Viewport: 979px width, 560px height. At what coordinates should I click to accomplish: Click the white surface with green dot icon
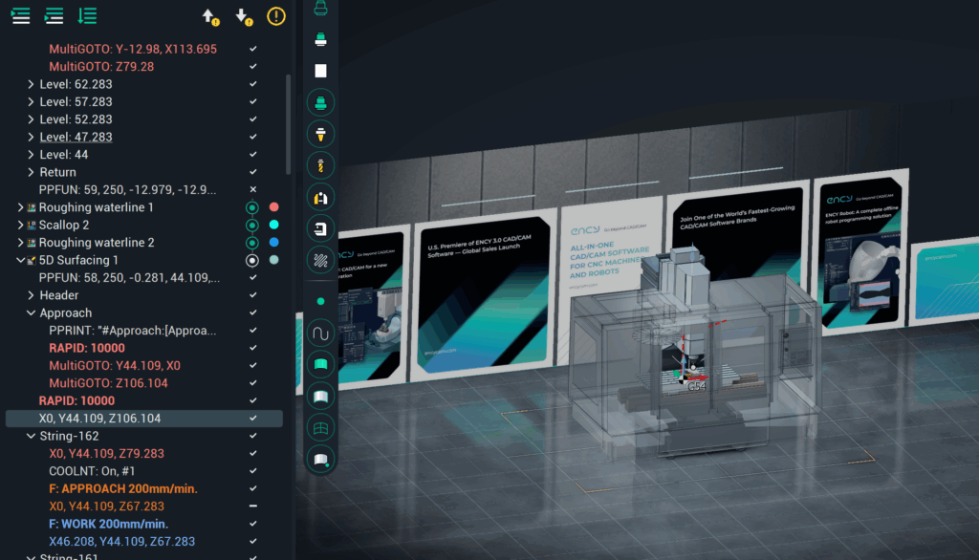coord(320,460)
